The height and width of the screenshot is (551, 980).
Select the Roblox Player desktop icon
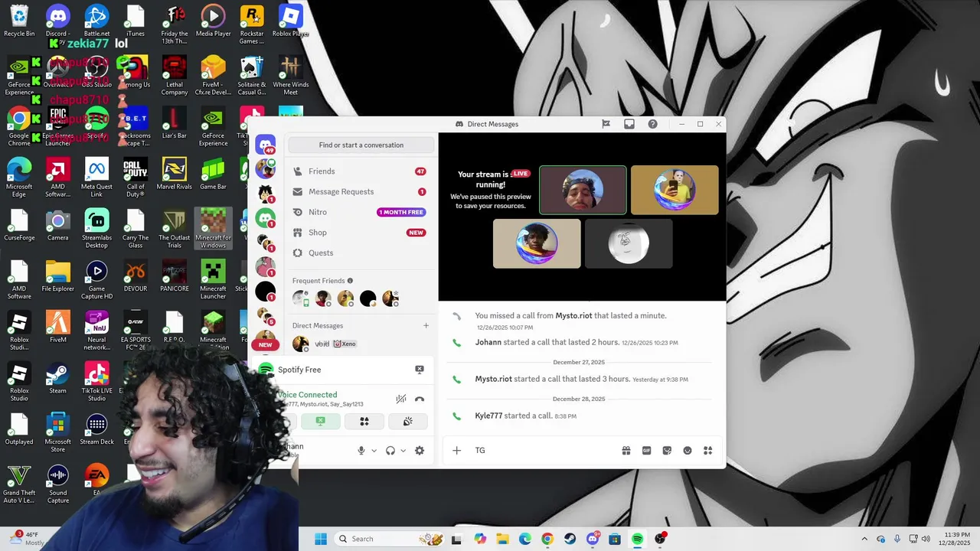coord(290,21)
